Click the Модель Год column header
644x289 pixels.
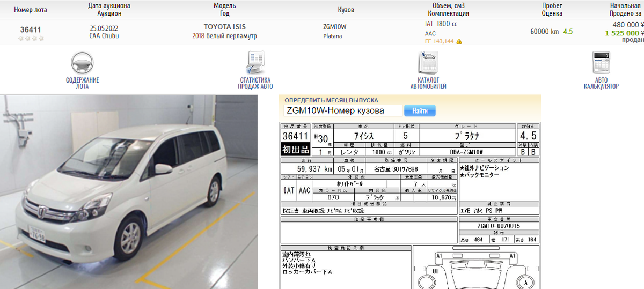click(x=224, y=10)
